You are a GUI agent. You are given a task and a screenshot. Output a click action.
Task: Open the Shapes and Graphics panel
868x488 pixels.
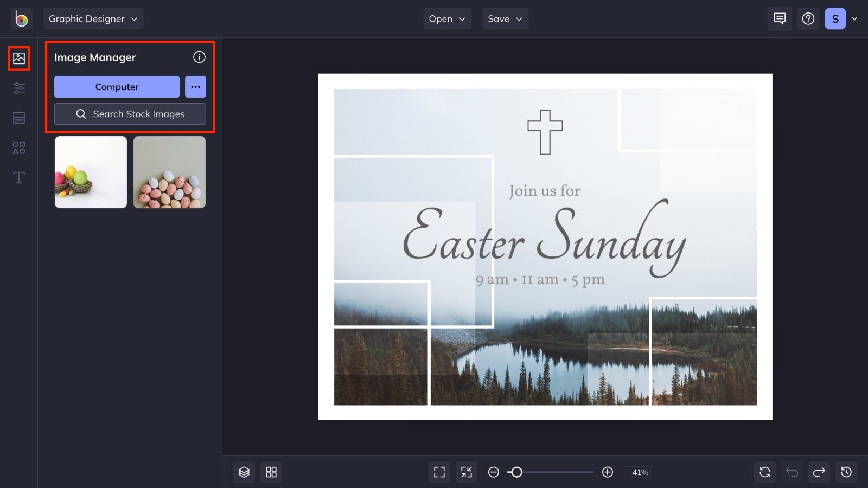coord(18,147)
